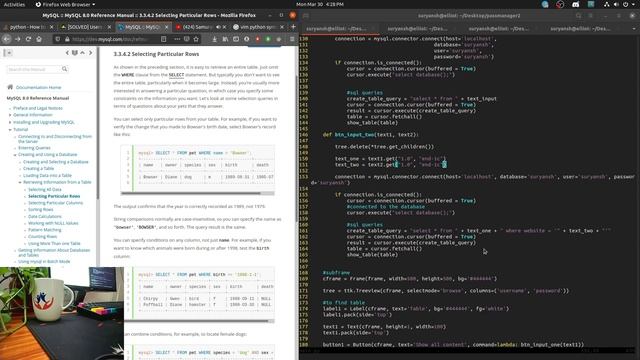Reload the MySQL manual page

click(x=28, y=39)
